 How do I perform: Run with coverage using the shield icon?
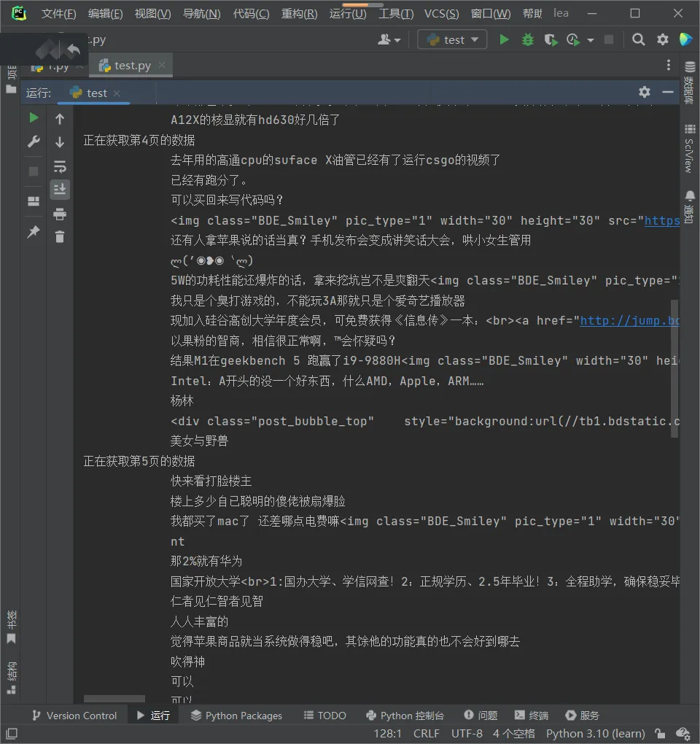pyautogui.click(x=551, y=40)
